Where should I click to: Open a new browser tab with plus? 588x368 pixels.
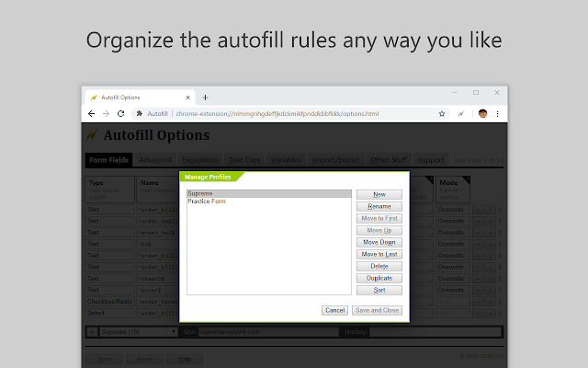click(205, 98)
